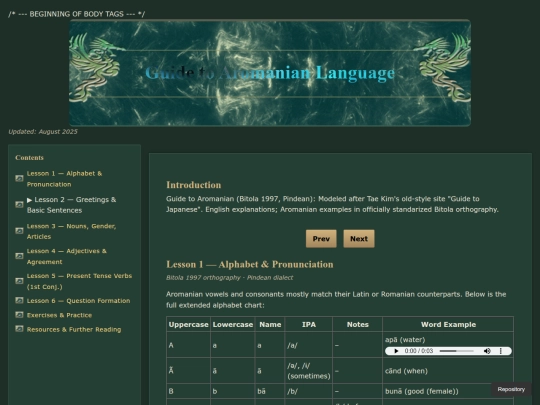The image size is (540, 405).
Task: Click the Notes column header
Action: click(357, 324)
